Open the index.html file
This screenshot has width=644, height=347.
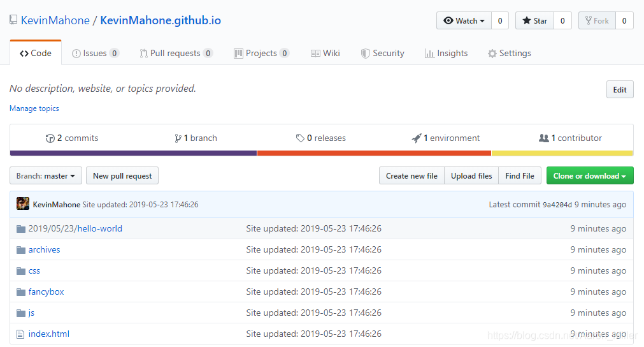point(49,334)
